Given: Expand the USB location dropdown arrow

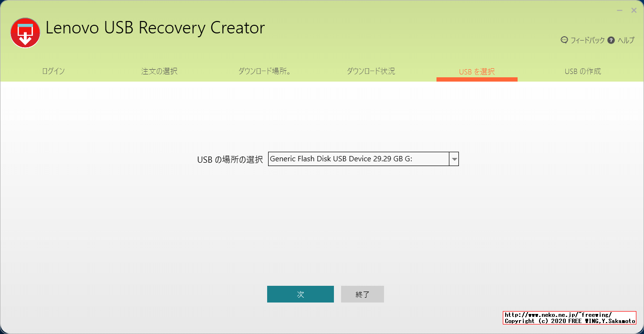Looking at the screenshot, I should tap(454, 159).
